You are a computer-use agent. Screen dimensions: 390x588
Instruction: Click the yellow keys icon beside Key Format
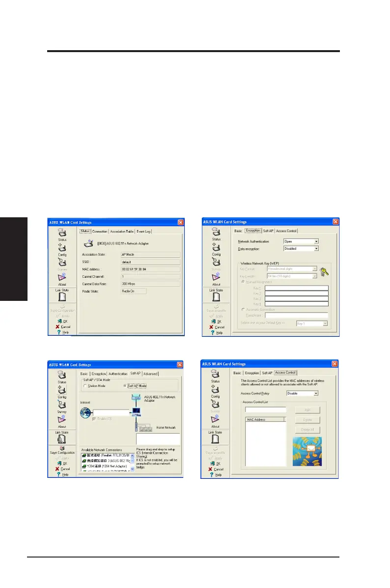coord(324,272)
